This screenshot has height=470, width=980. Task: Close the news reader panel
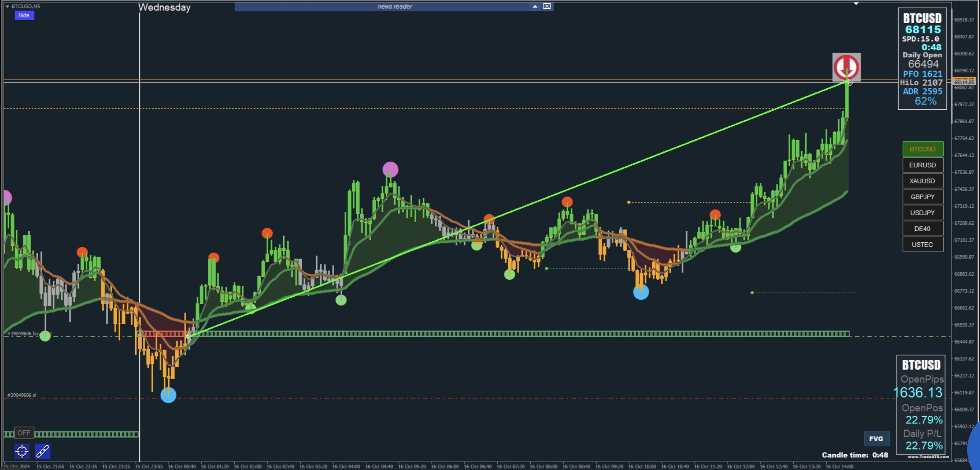(x=546, y=6)
